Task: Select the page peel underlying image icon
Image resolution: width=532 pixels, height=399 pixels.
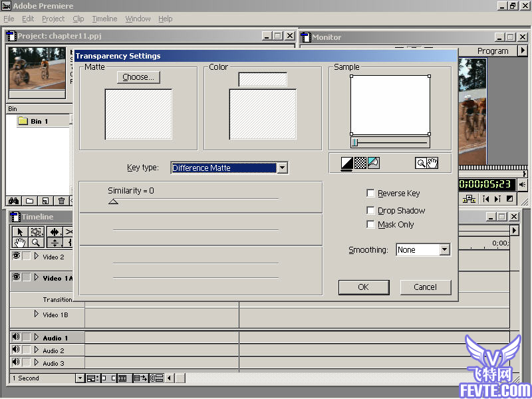Action: click(374, 163)
